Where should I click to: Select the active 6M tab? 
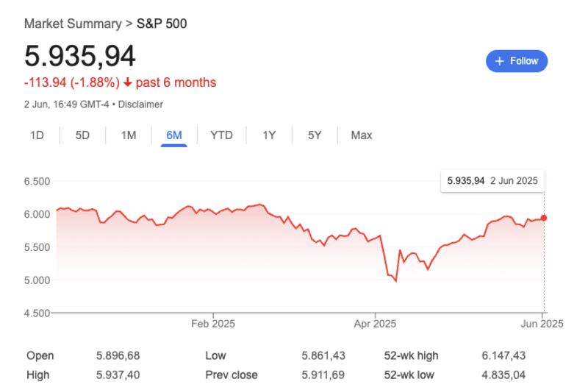pyautogui.click(x=174, y=135)
